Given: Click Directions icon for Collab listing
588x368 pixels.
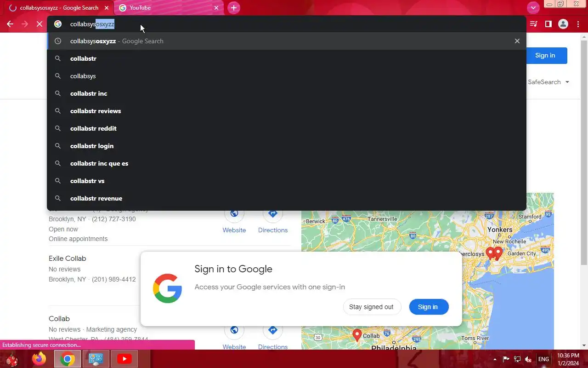Looking at the screenshot, I should (x=273, y=330).
